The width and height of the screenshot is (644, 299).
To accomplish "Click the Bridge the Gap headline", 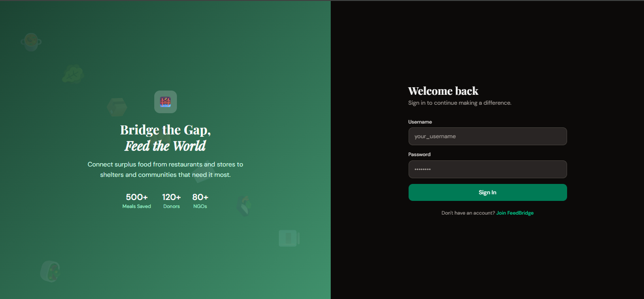I will [x=166, y=130].
